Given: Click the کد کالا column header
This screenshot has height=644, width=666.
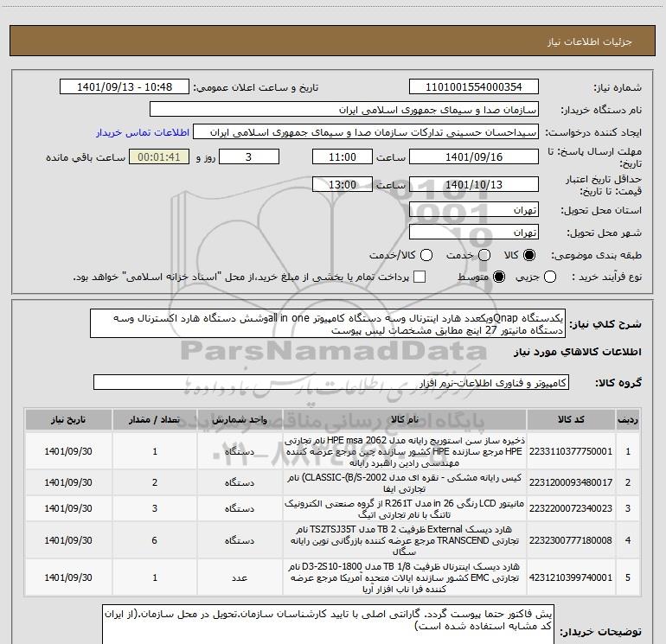Looking at the screenshot, I should (571, 419).
